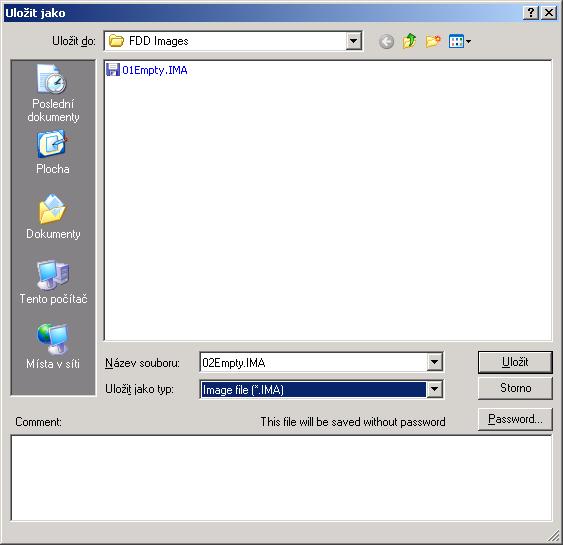The width and height of the screenshot is (563, 545).
Task: Select the 01Empty.IMA floppy image file
Action: (x=147, y=70)
